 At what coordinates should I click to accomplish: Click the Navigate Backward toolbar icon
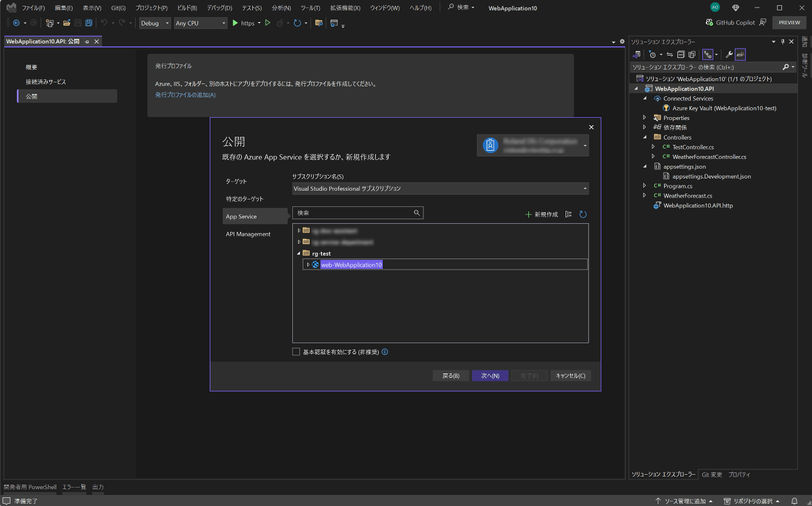point(16,23)
